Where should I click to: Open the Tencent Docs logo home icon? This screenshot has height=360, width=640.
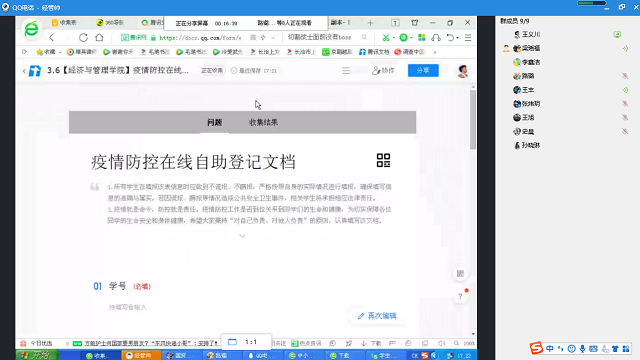click(x=35, y=71)
